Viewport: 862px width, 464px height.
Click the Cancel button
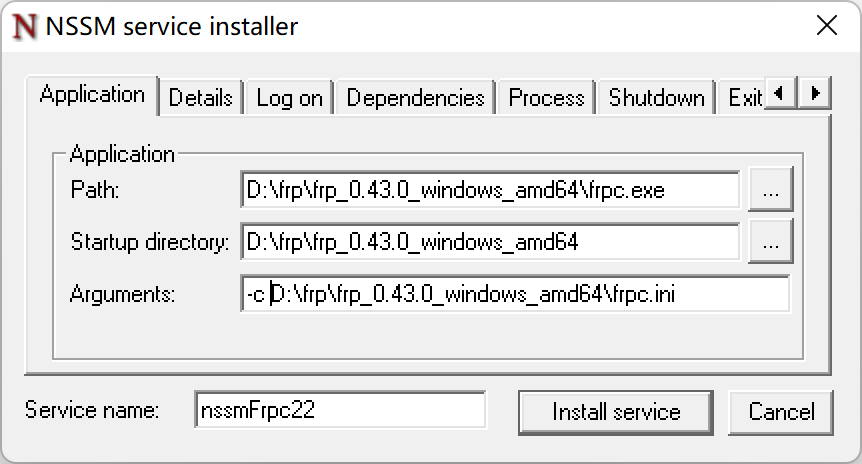(781, 411)
